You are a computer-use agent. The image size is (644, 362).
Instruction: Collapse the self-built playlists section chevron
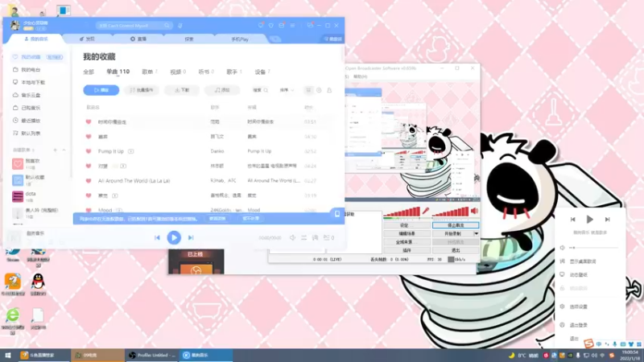(64, 150)
